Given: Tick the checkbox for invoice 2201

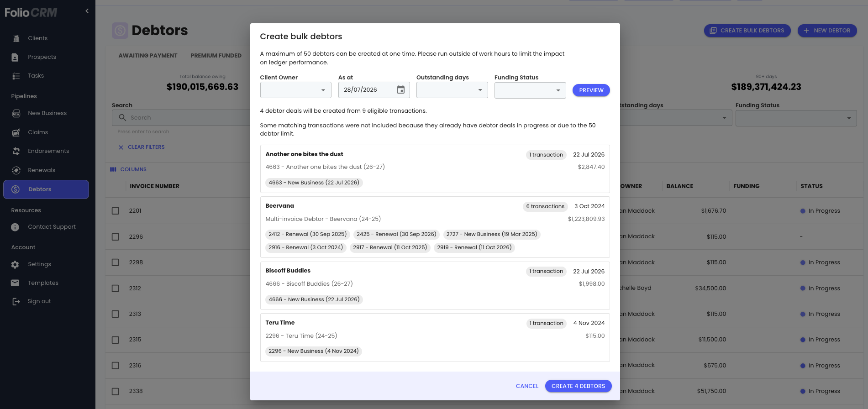Looking at the screenshot, I should pyautogui.click(x=116, y=211).
